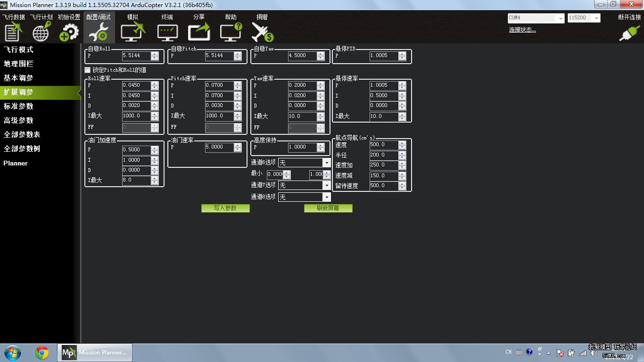Adjust the 高度保持 P stepper
Image resolution: width=644 pixels, height=362 pixels.
(321, 147)
